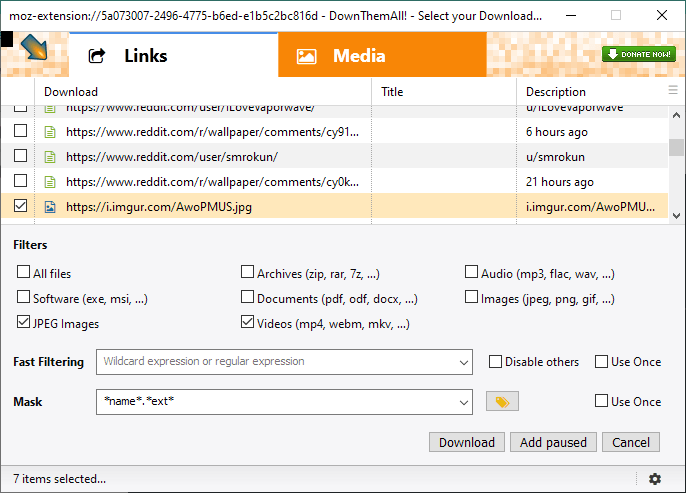Image resolution: width=686 pixels, height=493 pixels.
Task: Switch to the Media tab
Action: pyautogui.click(x=382, y=55)
